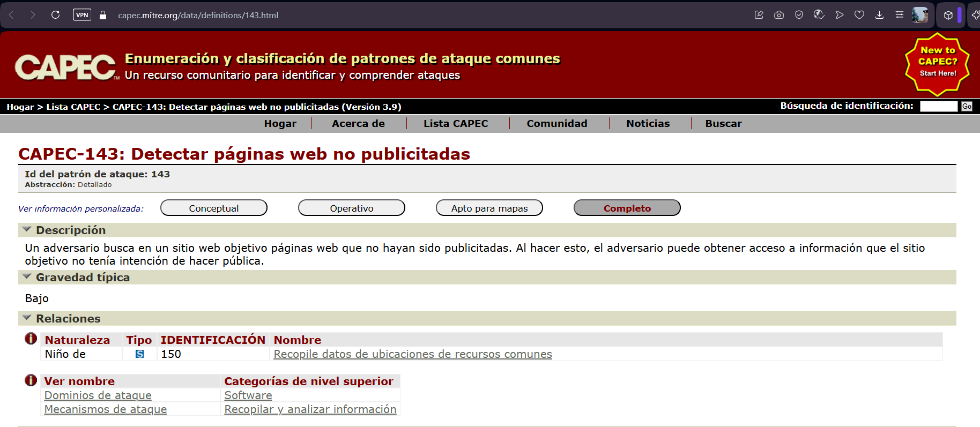Open the Software category link
Viewport: 980px width, 427px height.
pyautogui.click(x=248, y=395)
